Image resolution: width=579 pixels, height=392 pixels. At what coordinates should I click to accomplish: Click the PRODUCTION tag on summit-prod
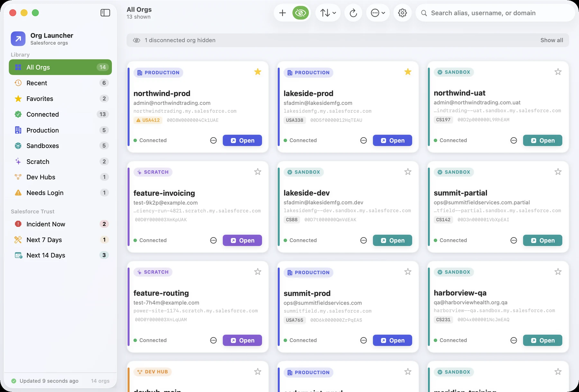[308, 272]
